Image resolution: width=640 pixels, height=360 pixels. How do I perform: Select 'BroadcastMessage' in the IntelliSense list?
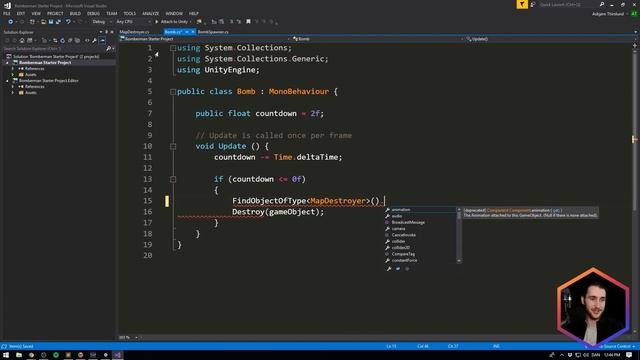click(x=420, y=222)
